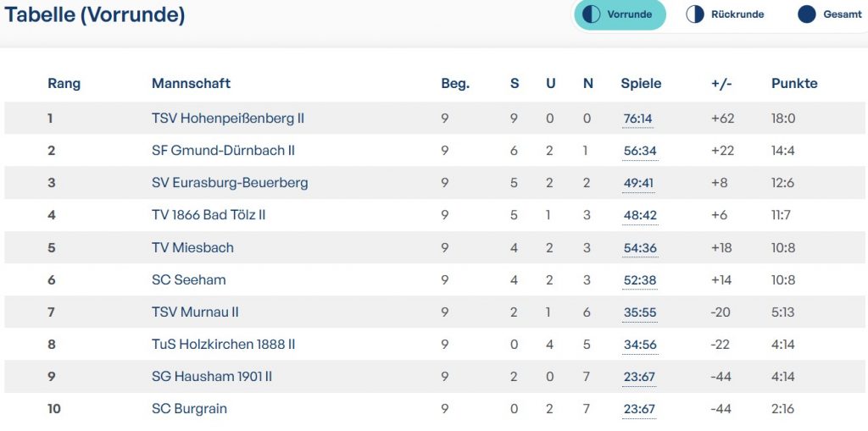The image size is (868, 431).
Task: Open TV 1866 Bad Tölz II link
Action: coord(209,215)
